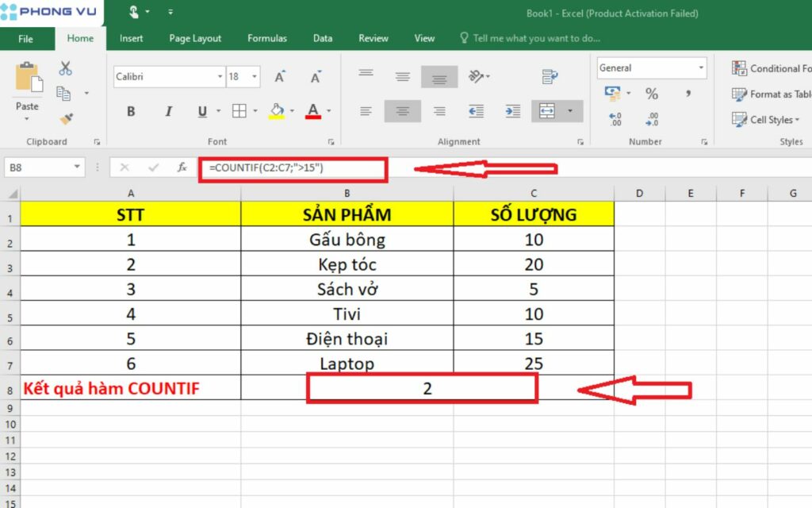Viewport: 812px width, 508px height.
Task: Click the Increase Decimal icon
Action: tap(615, 119)
